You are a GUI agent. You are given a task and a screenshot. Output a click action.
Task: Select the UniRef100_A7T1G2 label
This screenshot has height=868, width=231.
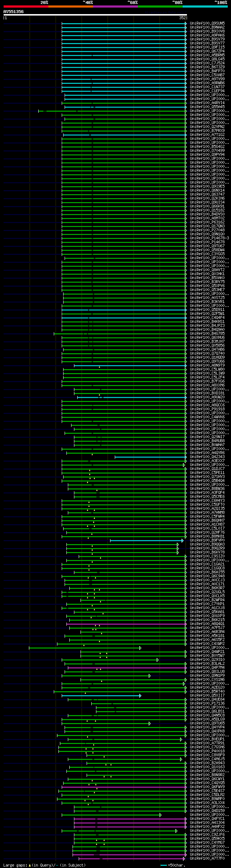pyautogui.click(x=207, y=135)
